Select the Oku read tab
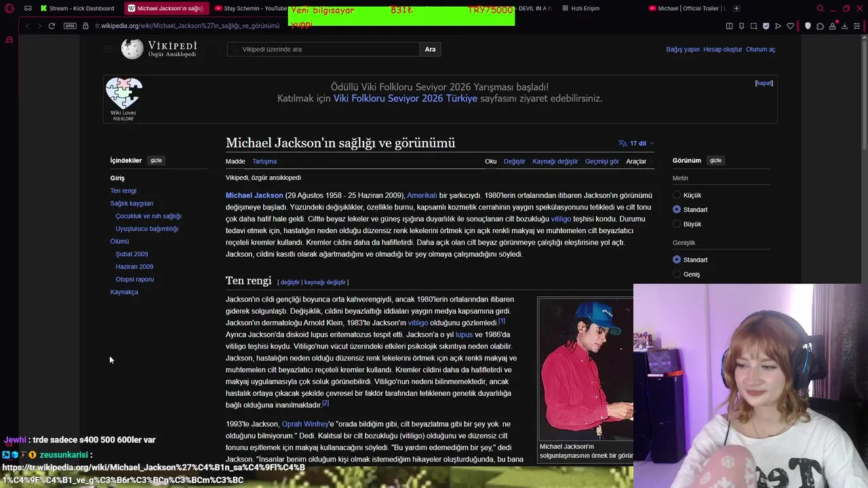The image size is (868, 488). coord(491,161)
